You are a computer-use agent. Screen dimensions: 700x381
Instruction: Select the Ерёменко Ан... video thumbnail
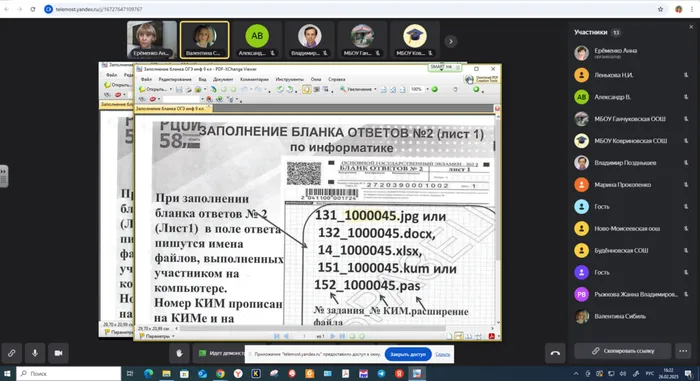[152, 39]
